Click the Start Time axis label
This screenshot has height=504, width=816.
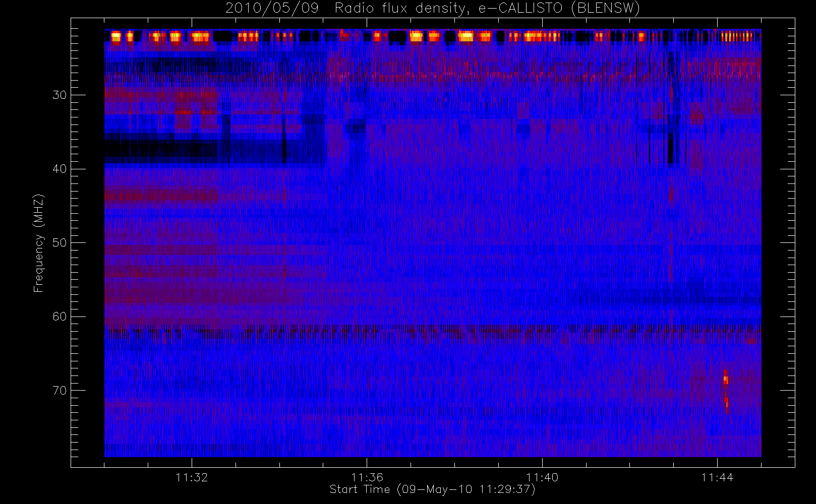[x=432, y=489]
